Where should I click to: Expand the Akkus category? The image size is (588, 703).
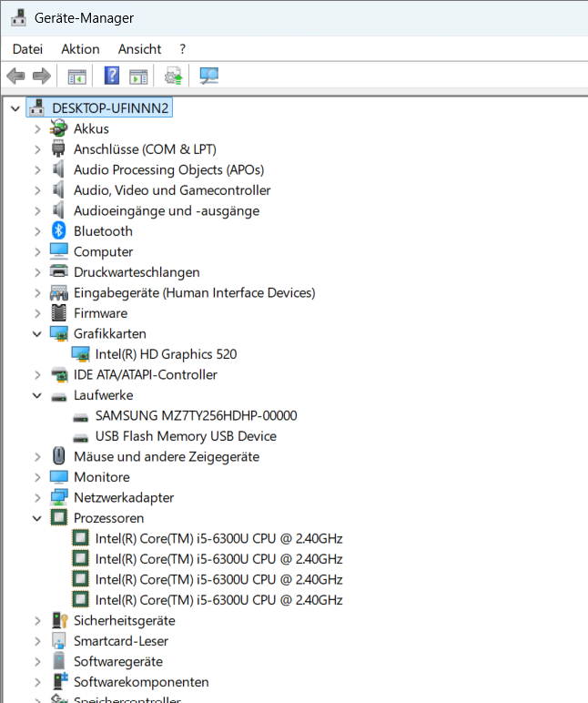pos(37,129)
